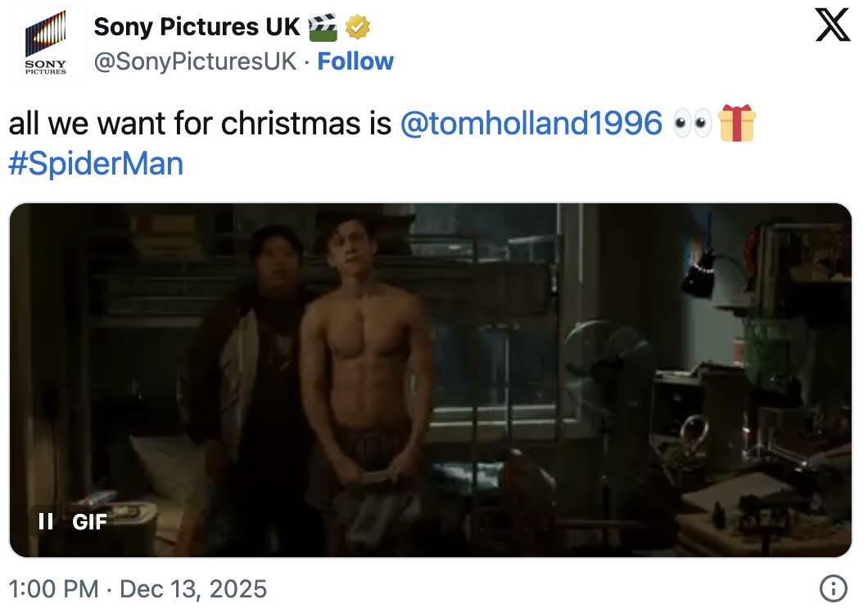Click the Dec 13, 2025 date
The width and height of the screenshot is (868, 613).
click(x=193, y=588)
